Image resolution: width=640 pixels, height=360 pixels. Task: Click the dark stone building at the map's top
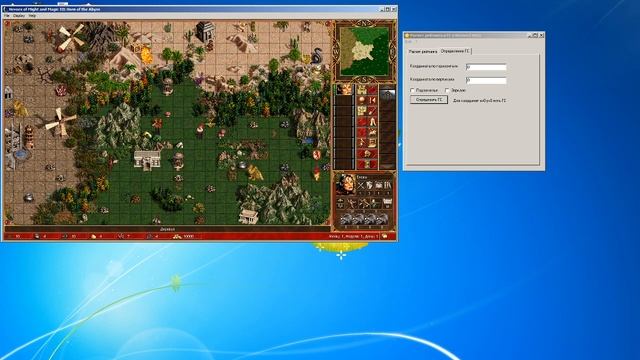click(205, 31)
